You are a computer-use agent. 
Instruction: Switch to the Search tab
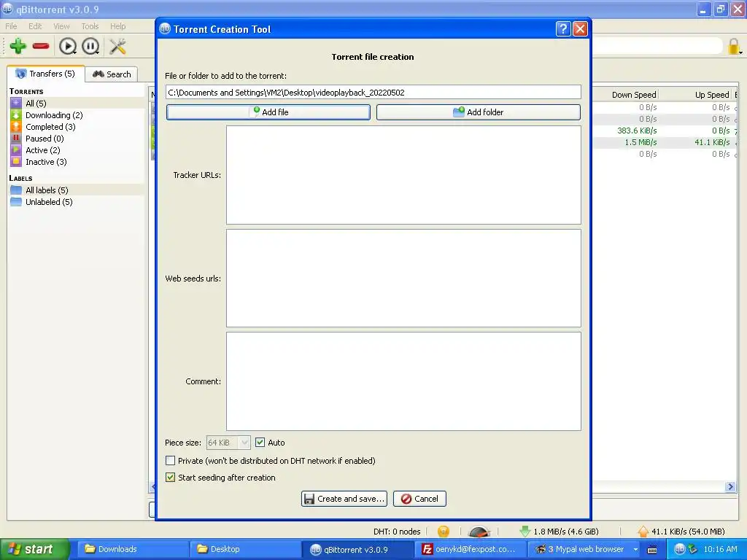pos(112,74)
